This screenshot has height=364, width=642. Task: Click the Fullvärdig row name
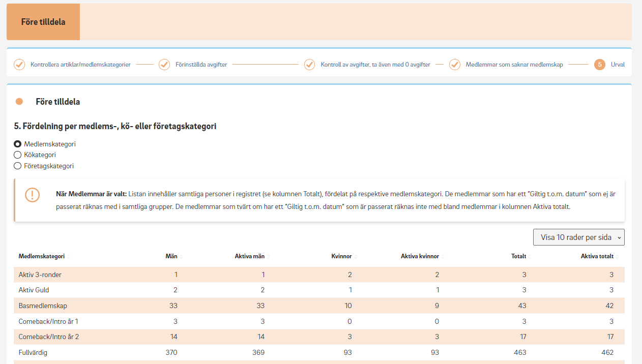[x=33, y=352]
